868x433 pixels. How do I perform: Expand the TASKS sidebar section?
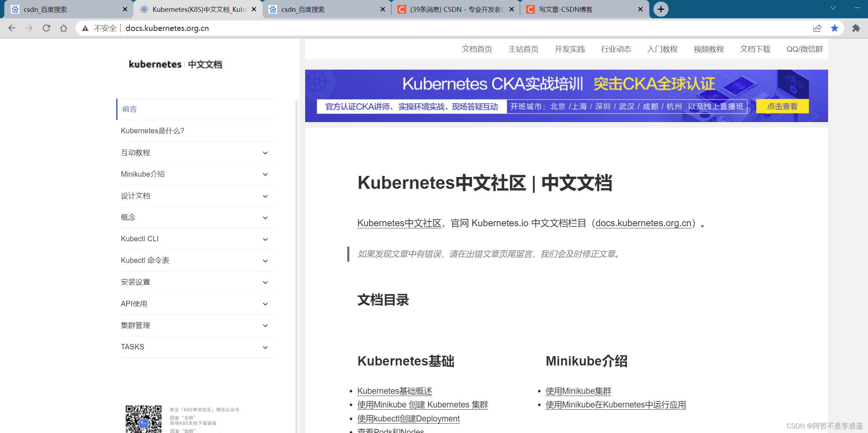click(x=265, y=347)
